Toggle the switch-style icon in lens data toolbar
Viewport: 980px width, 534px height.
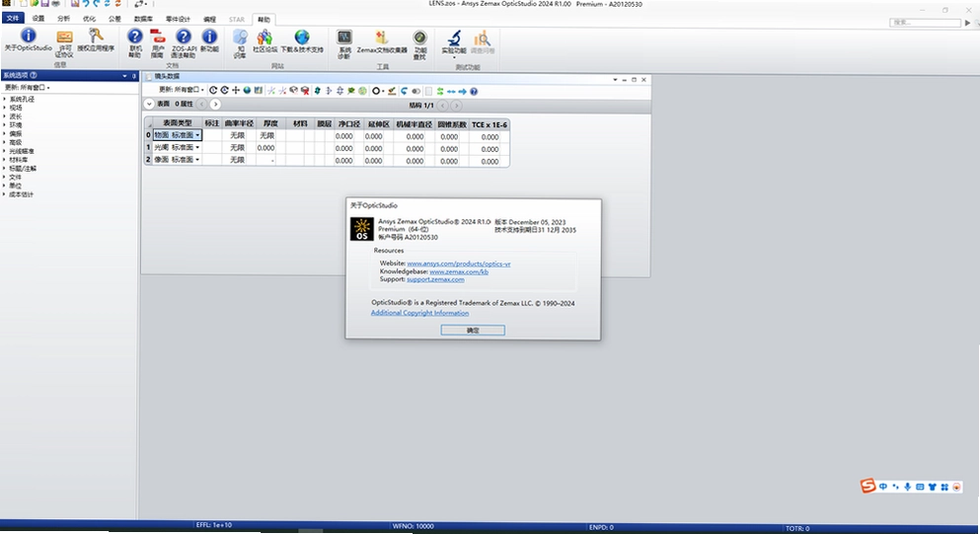(x=415, y=91)
